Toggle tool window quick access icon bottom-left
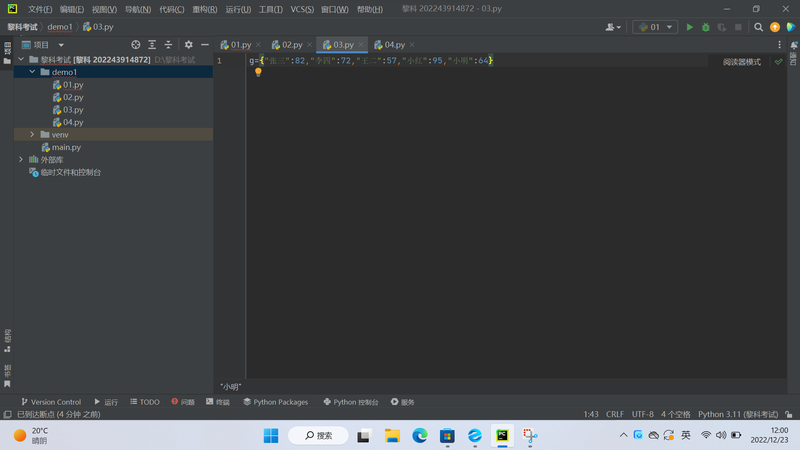The width and height of the screenshot is (800, 450). point(7,414)
